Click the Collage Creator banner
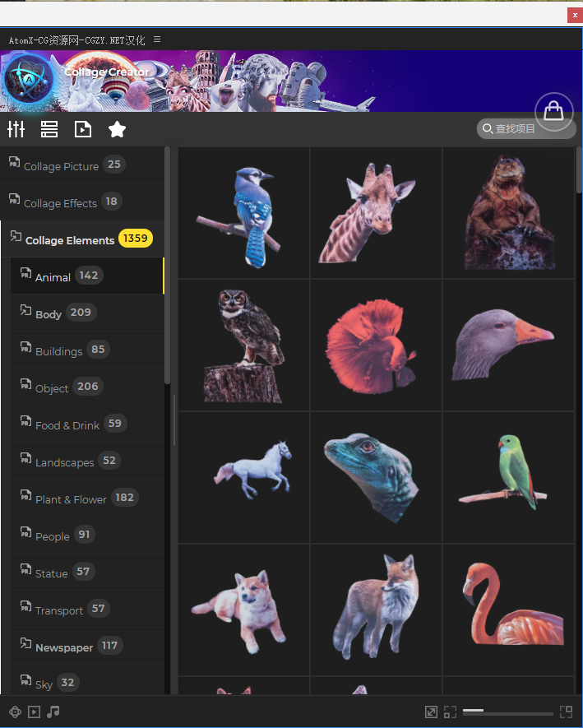 (291, 81)
